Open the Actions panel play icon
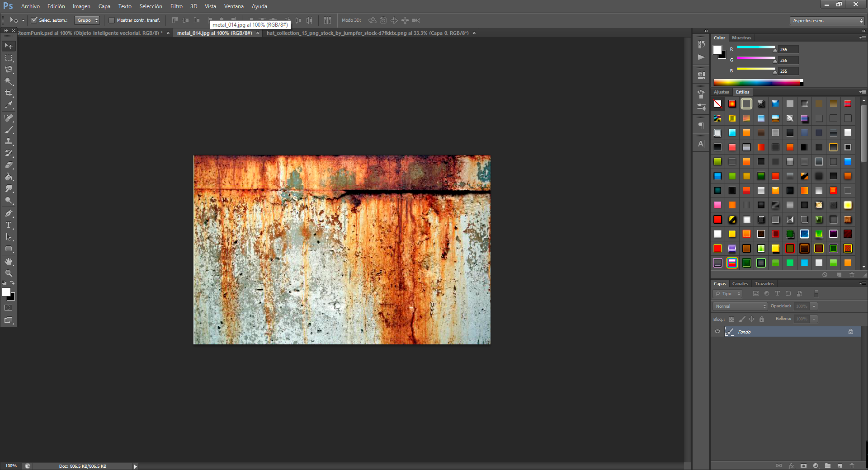This screenshot has width=868, height=470. point(701,57)
